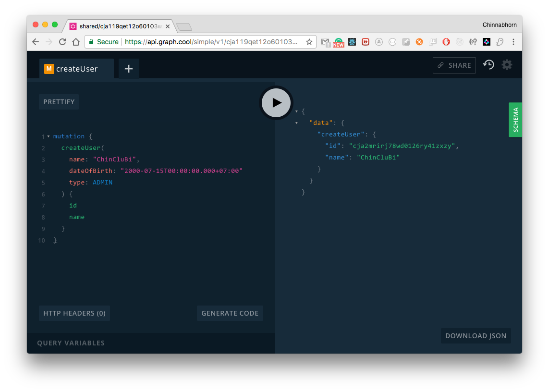Click the red fast-forward extension icon
The height and width of the screenshot is (392, 549).
pyautogui.click(x=365, y=42)
